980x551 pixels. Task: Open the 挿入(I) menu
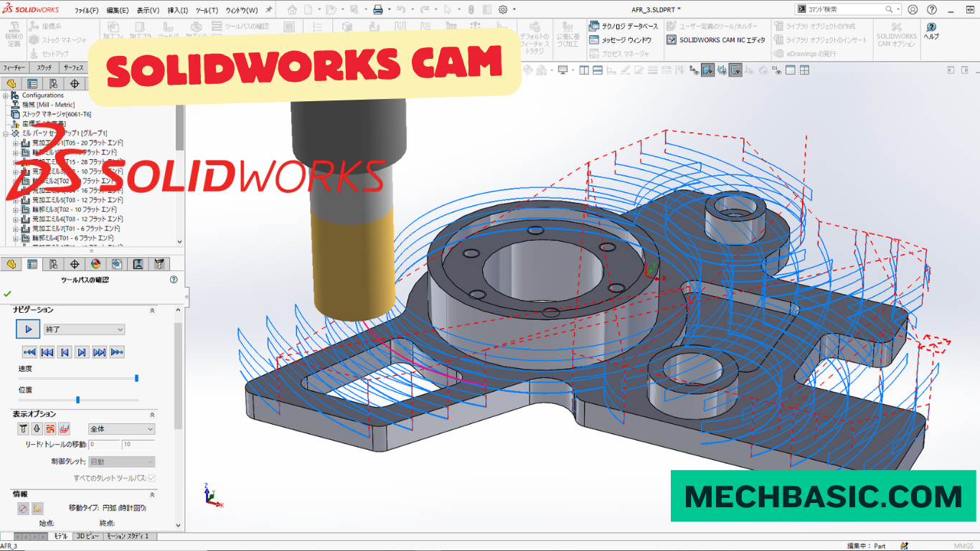tap(177, 10)
